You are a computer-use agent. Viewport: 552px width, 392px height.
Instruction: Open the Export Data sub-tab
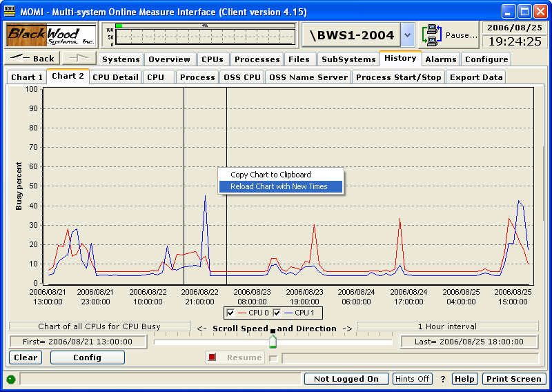tap(476, 77)
